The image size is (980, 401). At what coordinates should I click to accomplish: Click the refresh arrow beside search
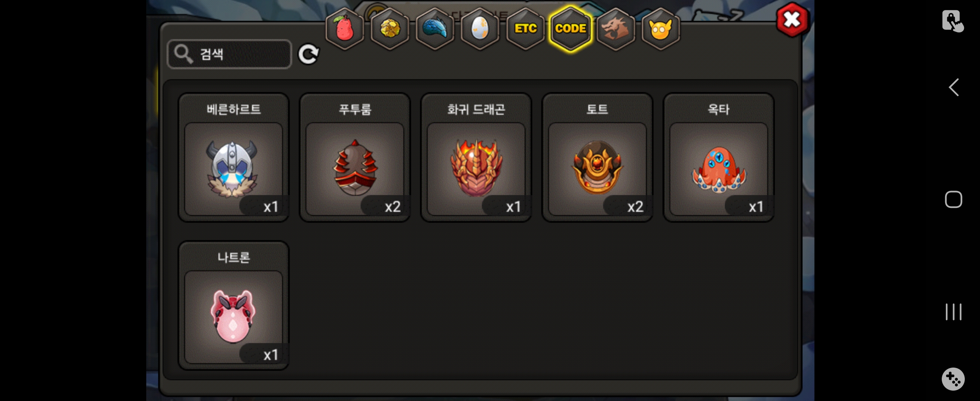tap(308, 55)
